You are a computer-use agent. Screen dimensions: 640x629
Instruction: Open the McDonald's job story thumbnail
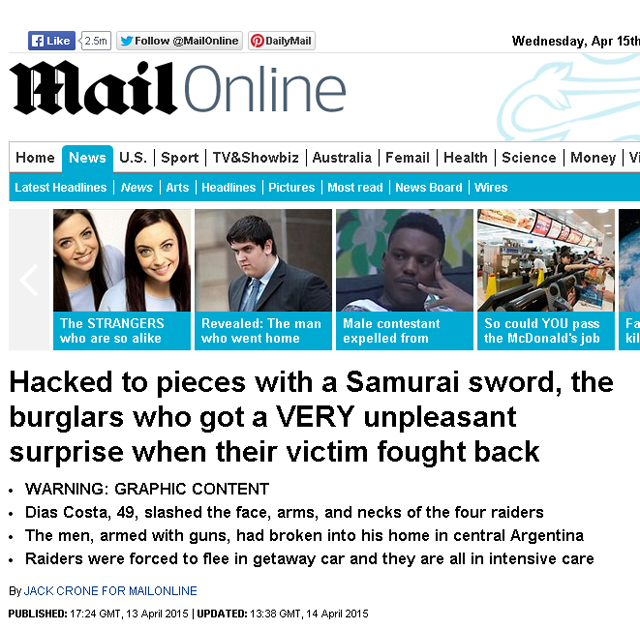click(x=546, y=280)
